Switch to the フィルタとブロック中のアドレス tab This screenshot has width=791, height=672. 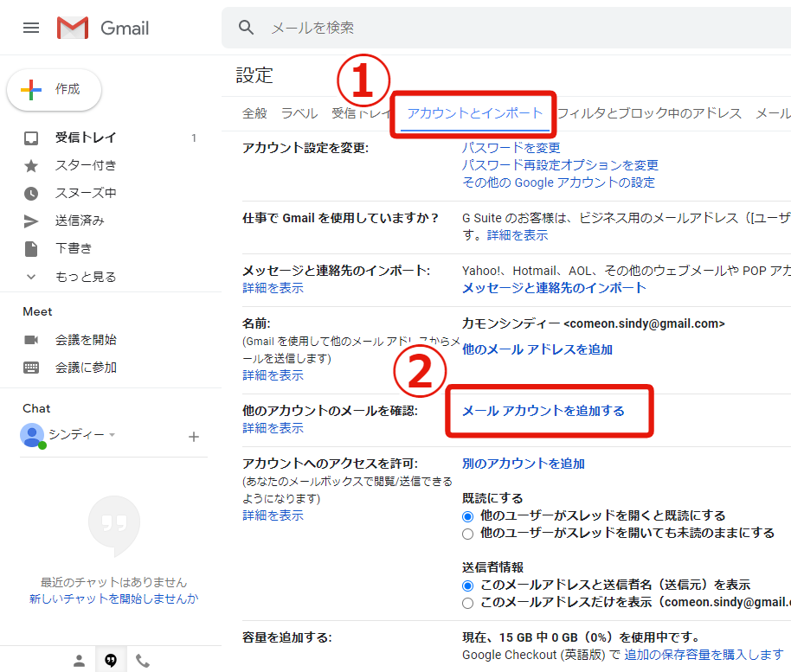[649, 113]
